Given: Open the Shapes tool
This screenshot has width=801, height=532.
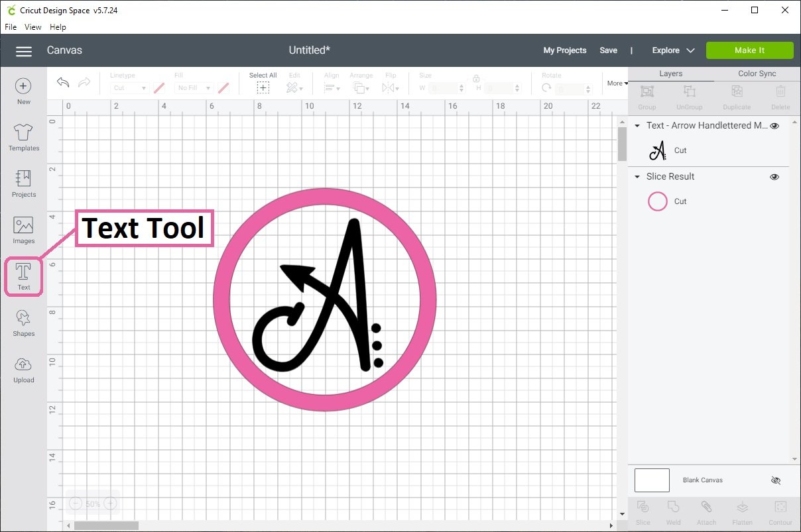Looking at the screenshot, I should (24, 323).
